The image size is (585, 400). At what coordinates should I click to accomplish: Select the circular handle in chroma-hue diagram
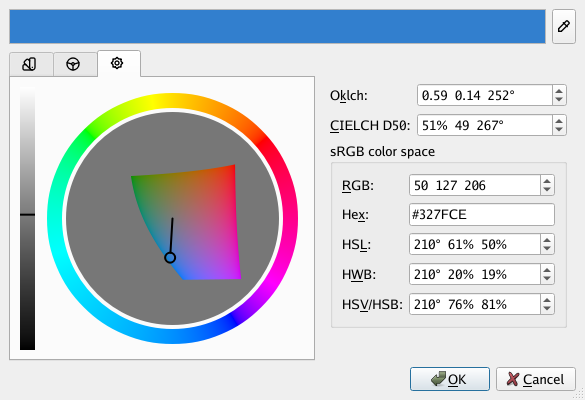[170, 257]
